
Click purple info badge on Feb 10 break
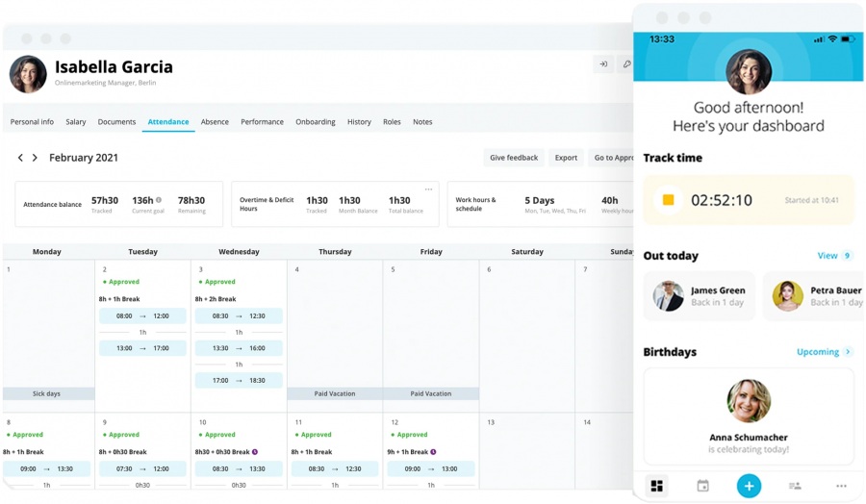coord(255,451)
